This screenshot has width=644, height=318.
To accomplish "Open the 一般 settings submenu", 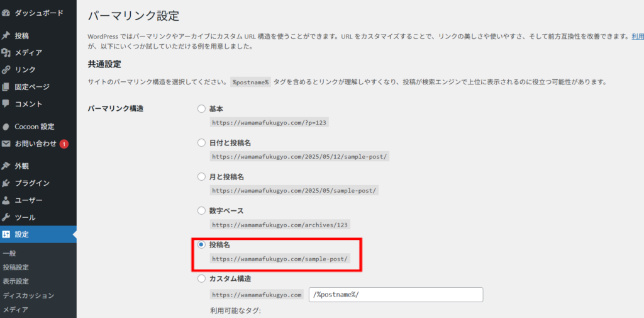I will pos(9,253).
